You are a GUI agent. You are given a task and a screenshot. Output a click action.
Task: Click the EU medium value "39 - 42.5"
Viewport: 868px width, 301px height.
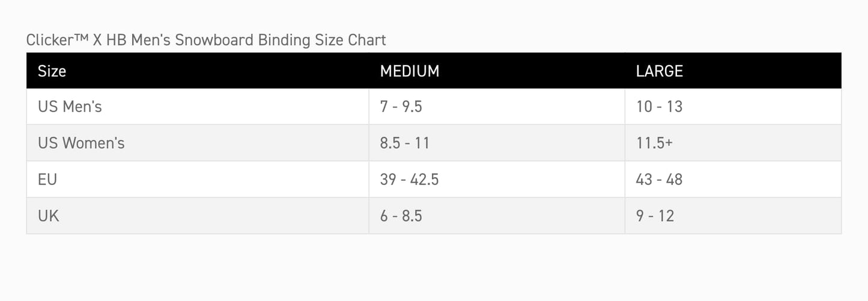pos(409,179)
